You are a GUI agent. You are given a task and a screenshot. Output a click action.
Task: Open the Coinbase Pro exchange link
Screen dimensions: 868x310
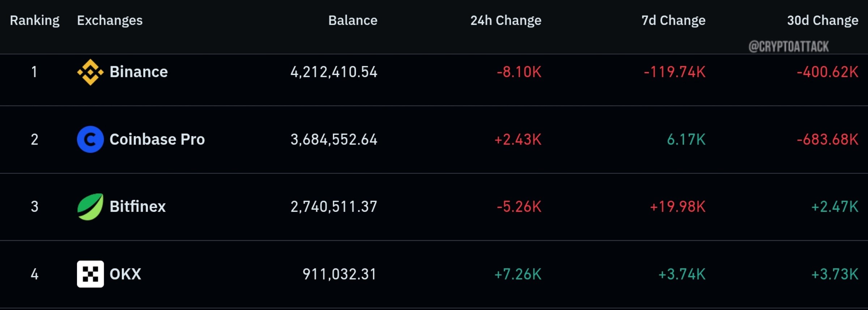[157, 139]
